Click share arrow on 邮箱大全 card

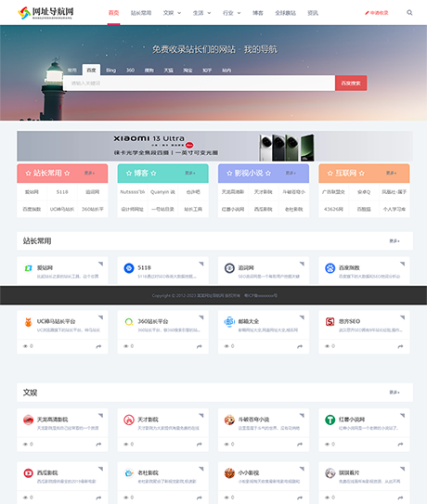coord(300,346)
